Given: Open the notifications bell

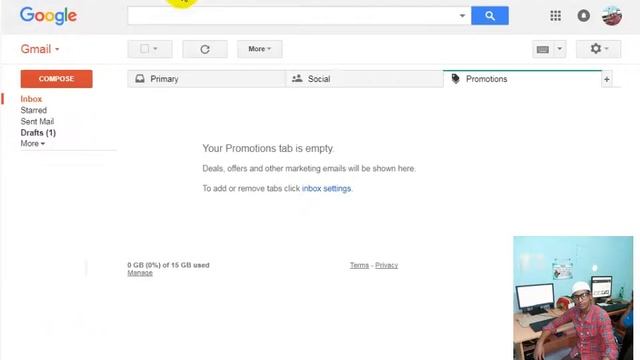Looking at the screenshot, I should [x=583, y=16].
